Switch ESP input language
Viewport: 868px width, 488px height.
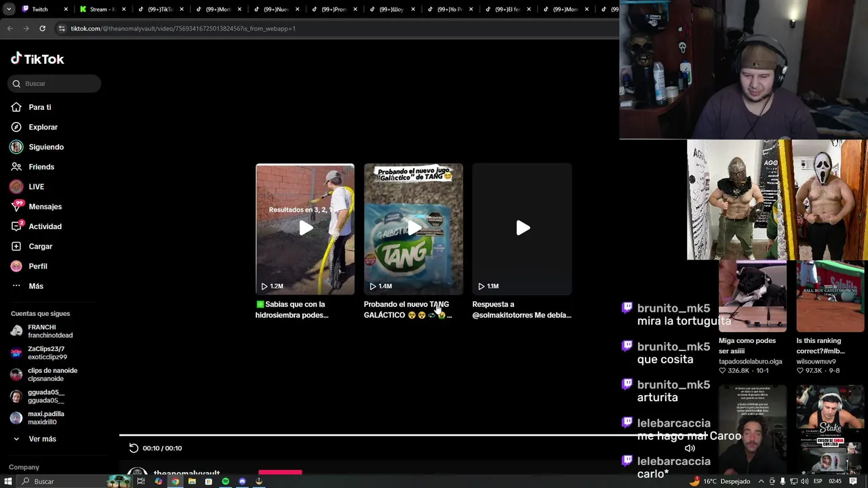pyautogui.click(x=818, y=481)
